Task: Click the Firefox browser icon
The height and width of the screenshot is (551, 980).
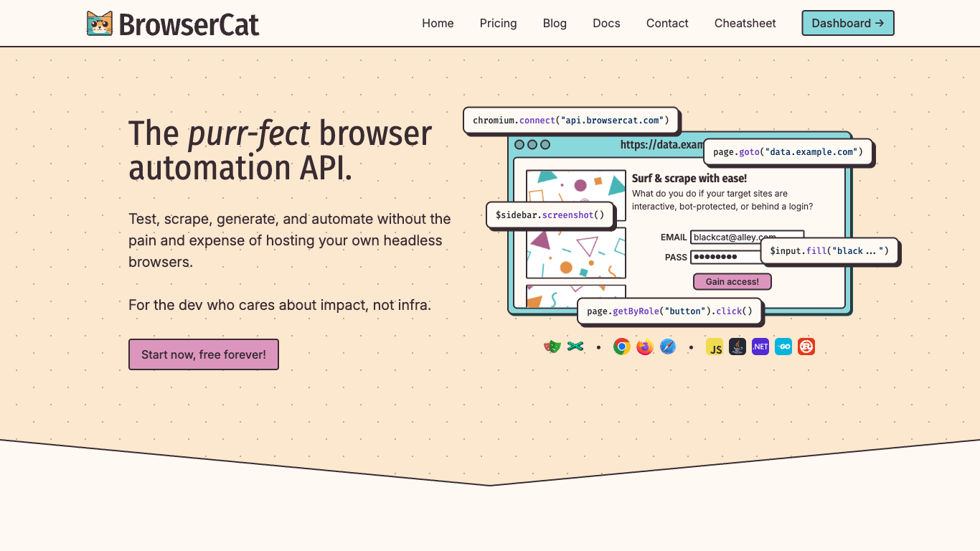Action: (x=645, y=347)
